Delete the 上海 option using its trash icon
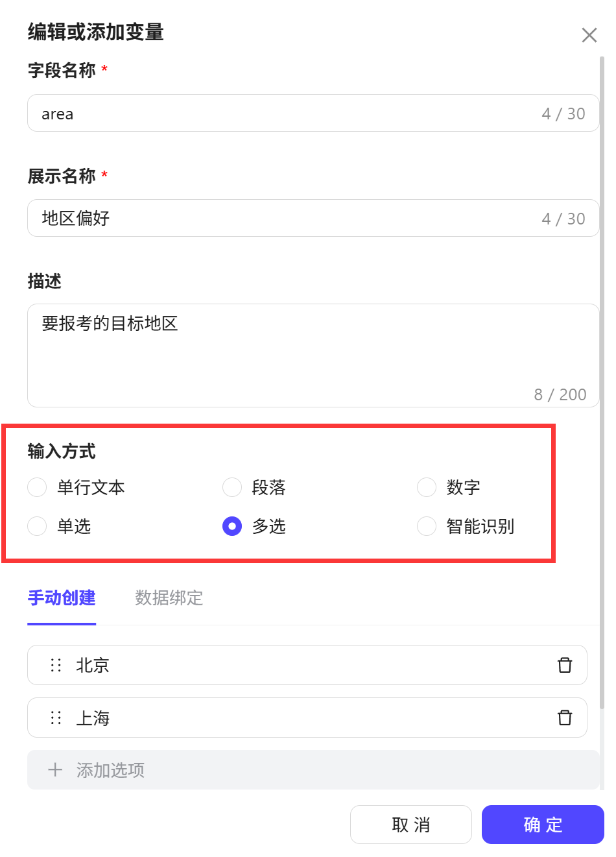 [565, 718]
